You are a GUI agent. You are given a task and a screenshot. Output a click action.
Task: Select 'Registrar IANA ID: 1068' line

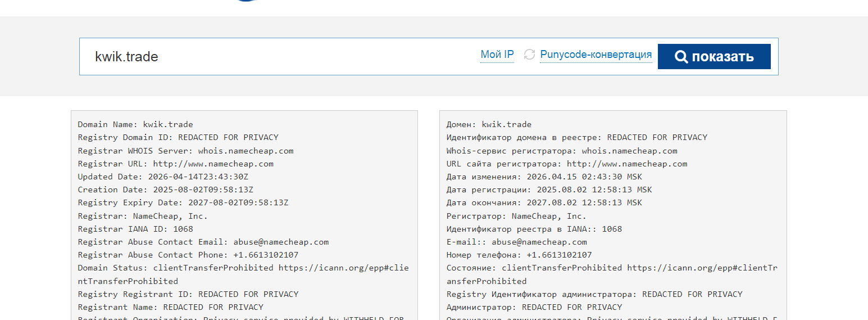click(x=135, y=229)
